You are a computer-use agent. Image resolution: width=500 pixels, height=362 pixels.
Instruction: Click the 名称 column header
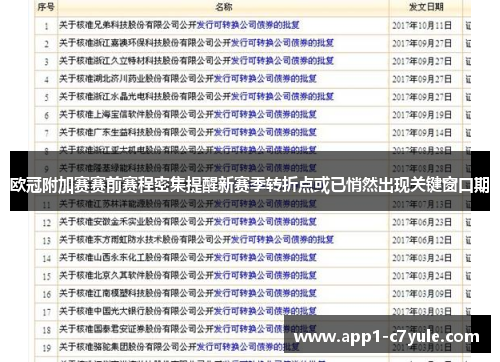[x=223, y=7]
